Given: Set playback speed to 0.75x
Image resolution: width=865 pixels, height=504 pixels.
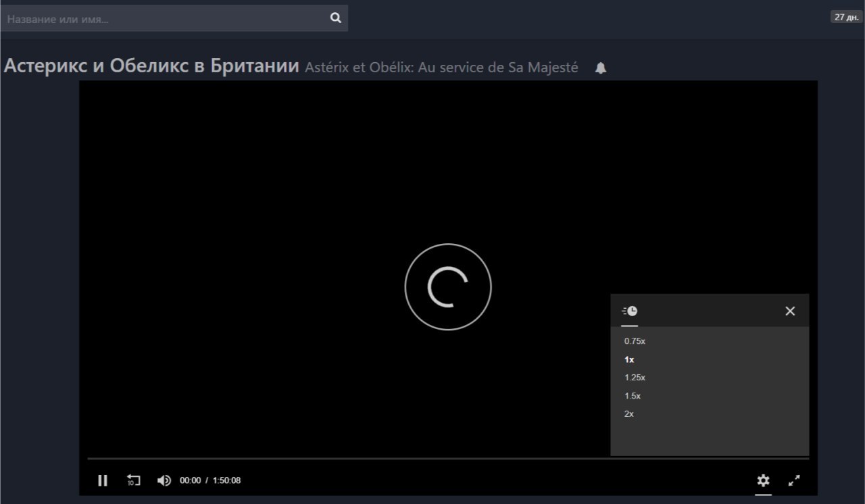Looking at the screenshot, I should pyautogui.click(x=635, y=341).
